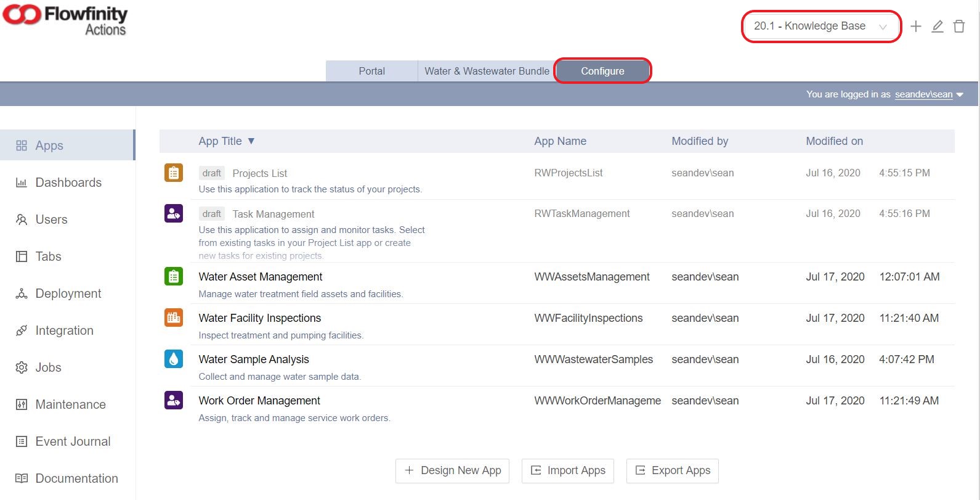Click the Design New App button

click(453, 470)
